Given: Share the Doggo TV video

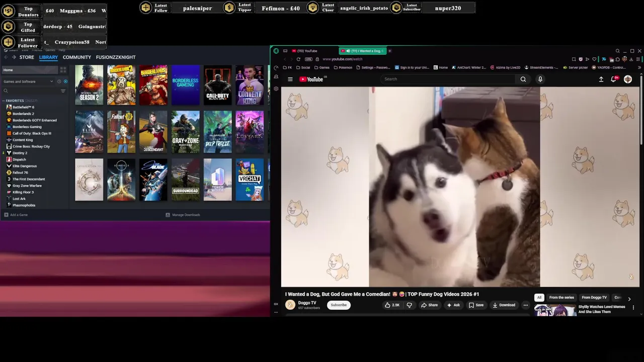Looking at the screenshot, I should tap(429, 305).
